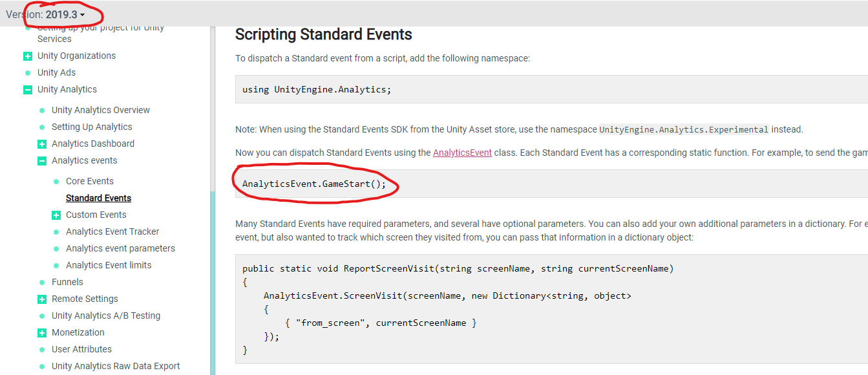Screen dimensions: 868x375
Task: Open Unity Analytics A/B Testing page
Action: coord(106,316)
